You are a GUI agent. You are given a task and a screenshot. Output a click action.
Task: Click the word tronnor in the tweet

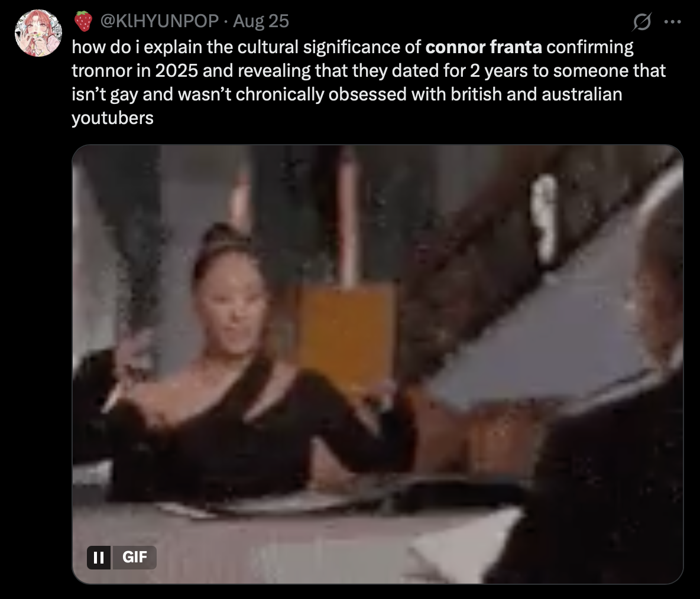(x=102, y=70)
